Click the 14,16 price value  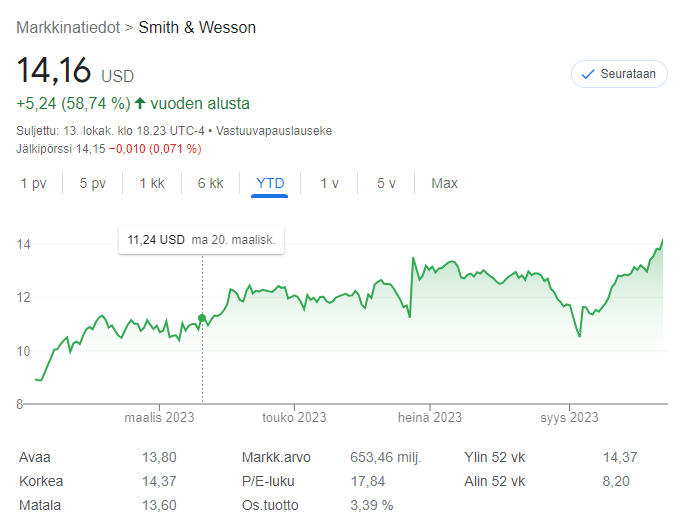54,70
